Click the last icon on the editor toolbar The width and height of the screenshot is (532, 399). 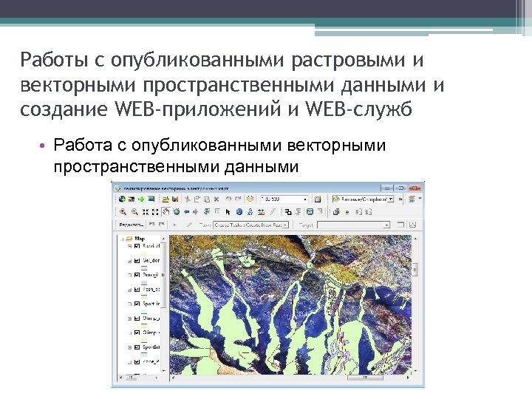click(x=413, y=225)
